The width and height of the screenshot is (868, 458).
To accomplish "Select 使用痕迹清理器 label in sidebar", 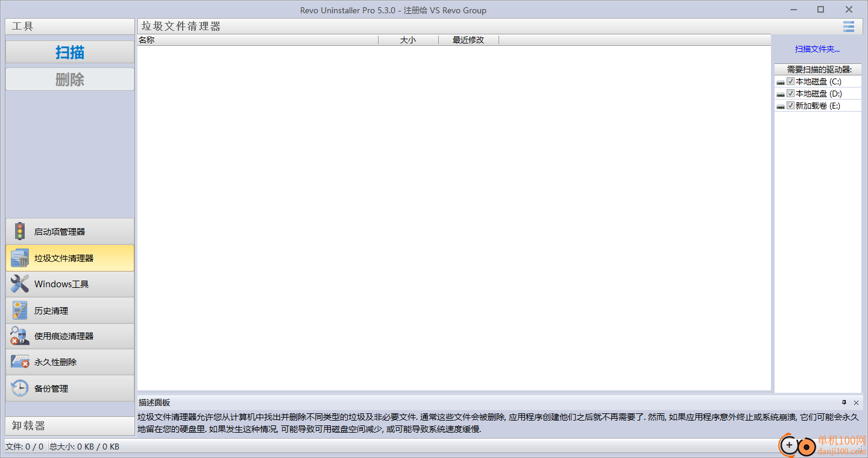I will pos(64,336).
